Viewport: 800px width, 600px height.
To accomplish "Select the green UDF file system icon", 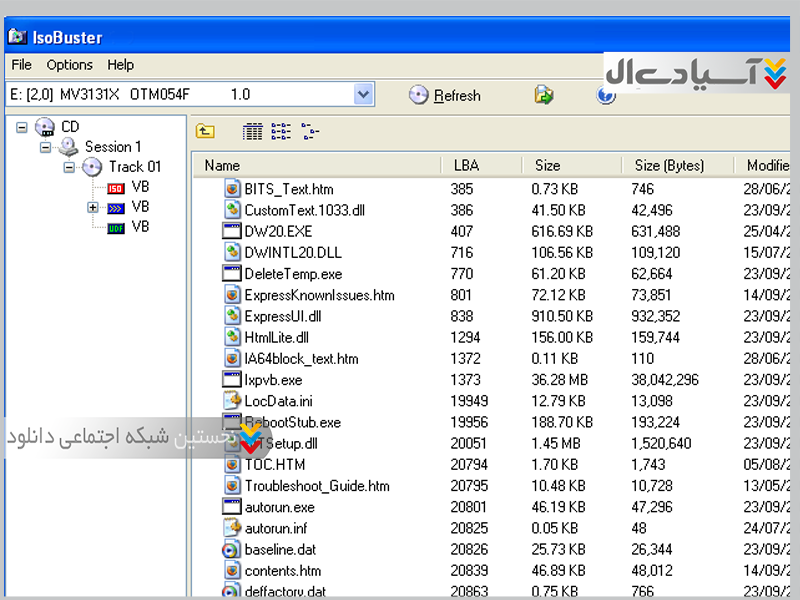I will click(115, 227).
